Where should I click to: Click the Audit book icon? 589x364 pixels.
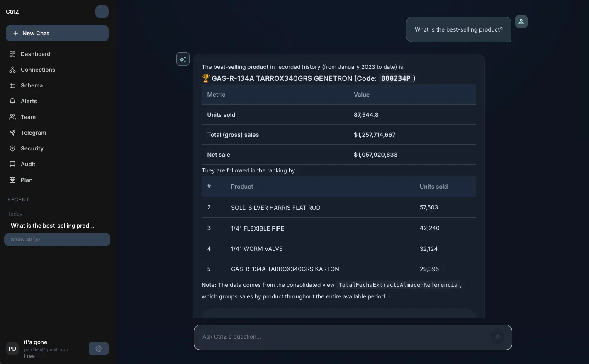[12, 164]
